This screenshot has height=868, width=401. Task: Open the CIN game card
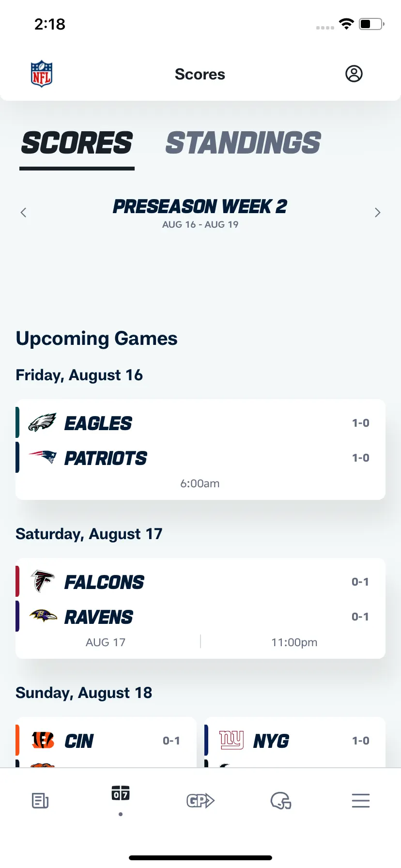106,742
